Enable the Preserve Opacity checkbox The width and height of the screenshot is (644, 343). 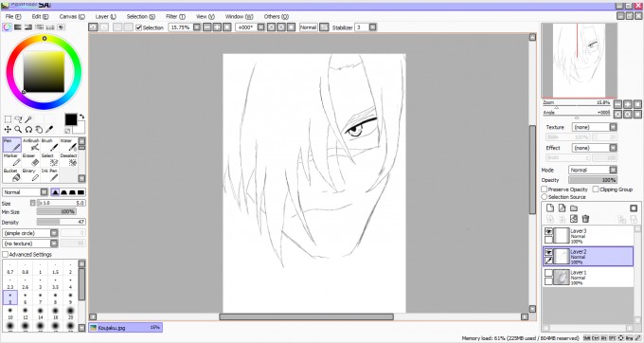point(545,190)
